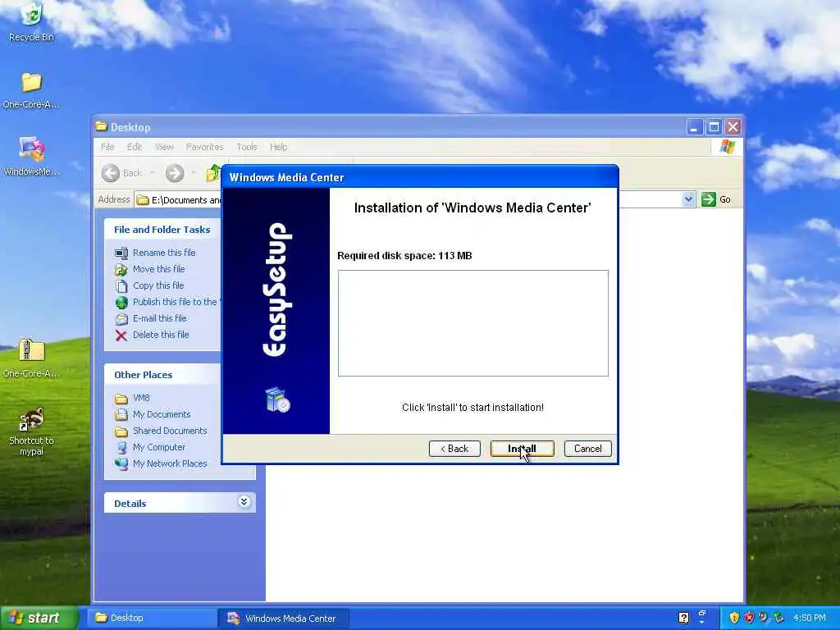Click the help question mark tray icon
The height and width of the screenshot is (630, 840).
click(x=683, y=618)
